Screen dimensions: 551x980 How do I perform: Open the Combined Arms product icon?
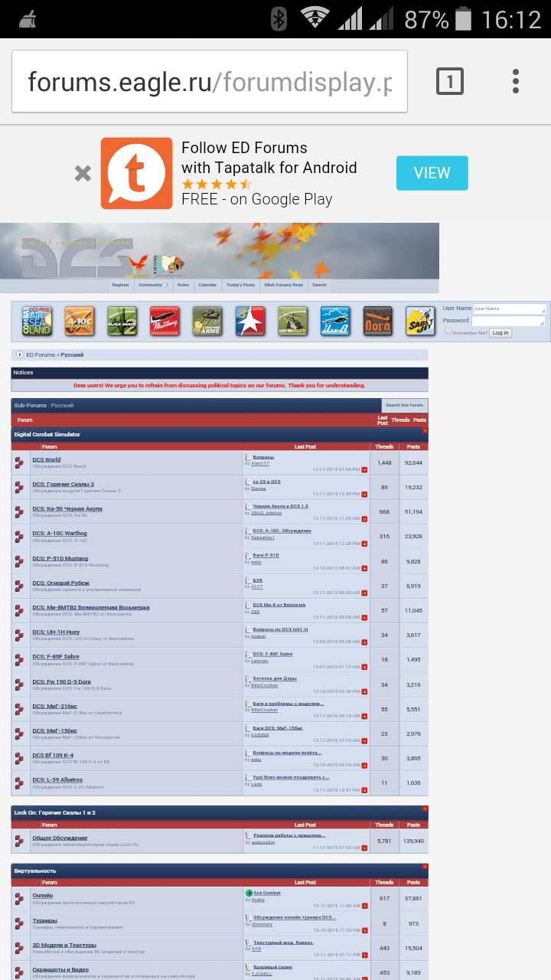207,321
